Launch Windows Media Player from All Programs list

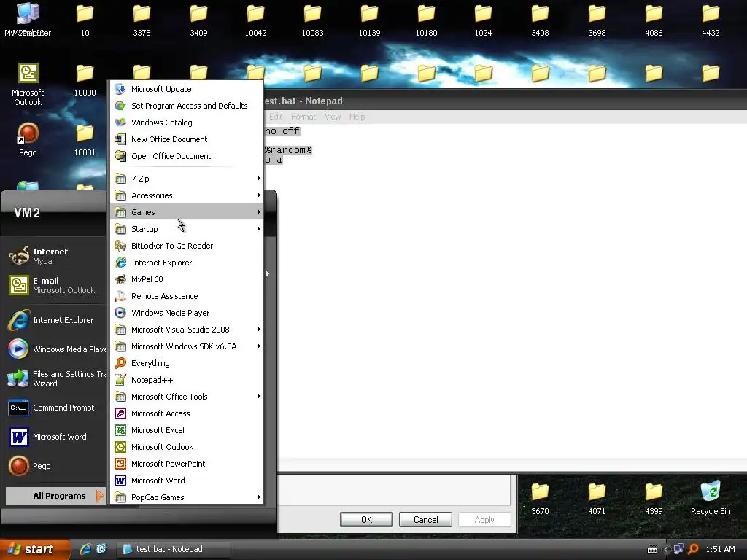click(x=187, y=313)
